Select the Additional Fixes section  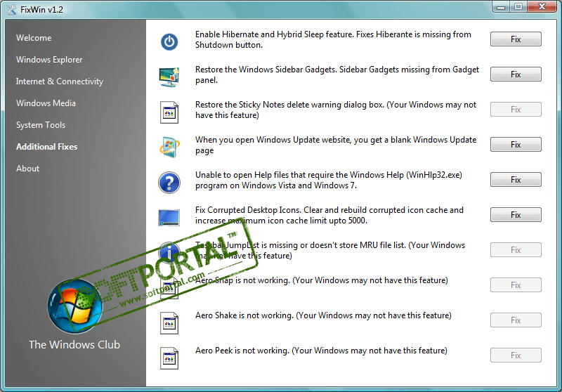click(46, 147)
